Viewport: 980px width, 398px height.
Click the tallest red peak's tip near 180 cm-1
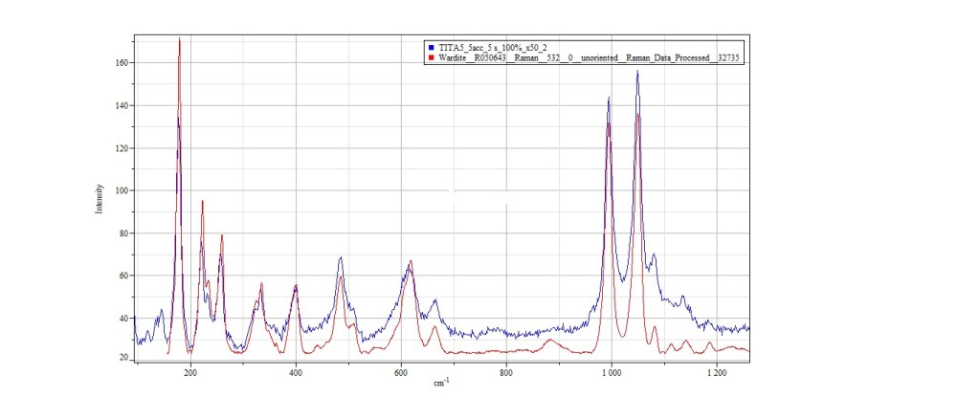[x=179, y=39]
